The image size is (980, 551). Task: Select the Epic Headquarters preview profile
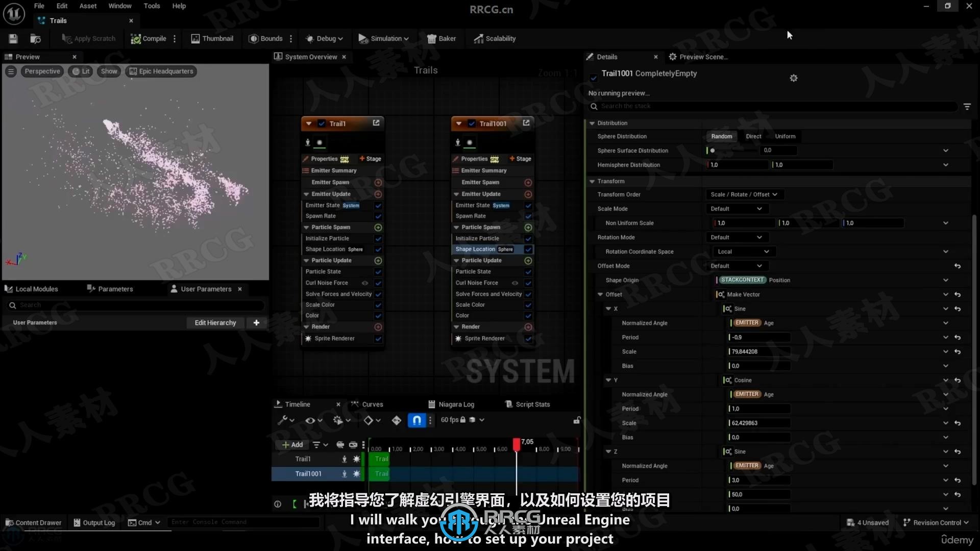point(161,71)
